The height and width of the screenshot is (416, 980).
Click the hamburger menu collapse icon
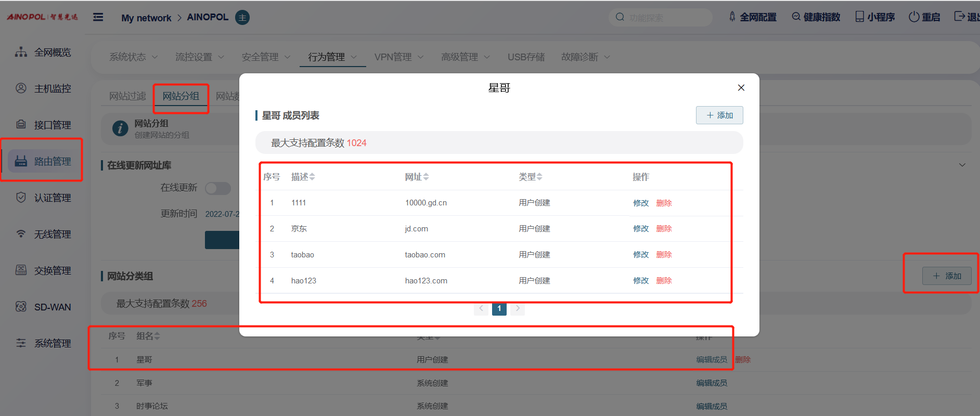pyautogui.click(x=98, y=17)
